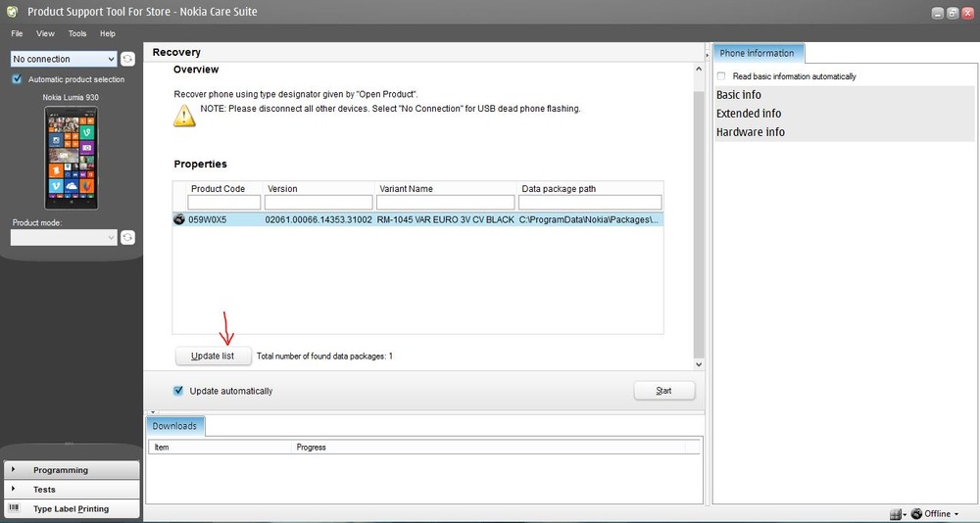Uncheck Automatic product selection

point(17,79)
